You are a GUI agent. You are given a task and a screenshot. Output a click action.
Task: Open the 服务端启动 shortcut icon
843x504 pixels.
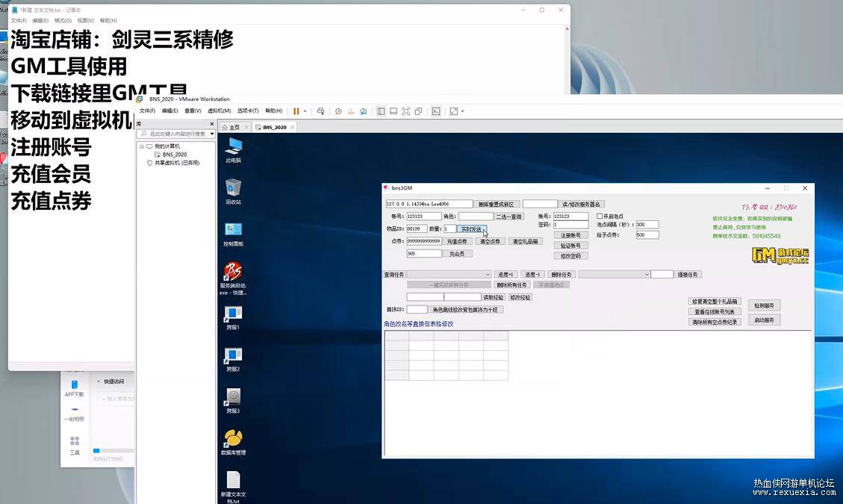point(233,278)
